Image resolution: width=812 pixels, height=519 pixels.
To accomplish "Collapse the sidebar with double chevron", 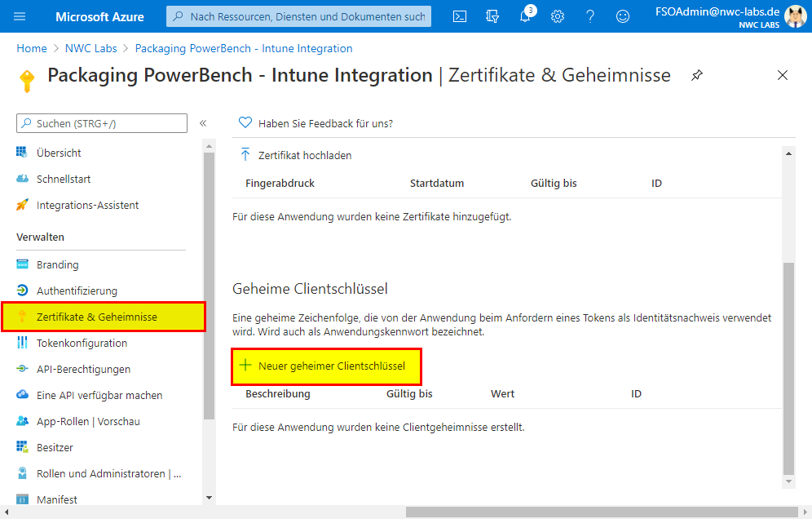I will [203, 123].
